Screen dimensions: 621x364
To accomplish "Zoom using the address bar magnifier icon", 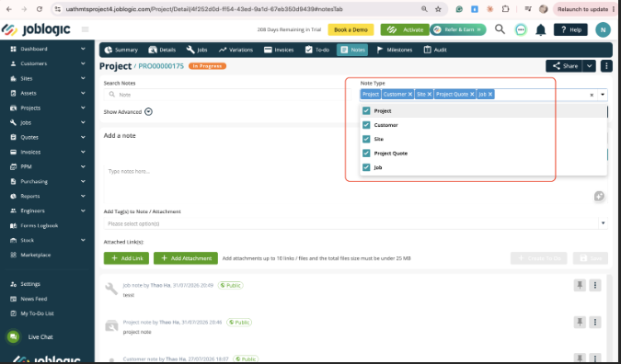I will (424, 9).
